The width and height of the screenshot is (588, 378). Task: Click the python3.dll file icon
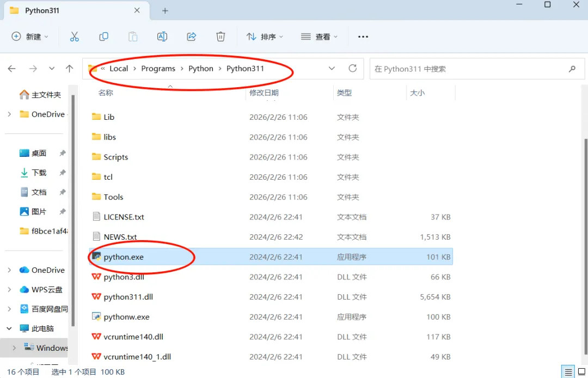click(96, 277)
